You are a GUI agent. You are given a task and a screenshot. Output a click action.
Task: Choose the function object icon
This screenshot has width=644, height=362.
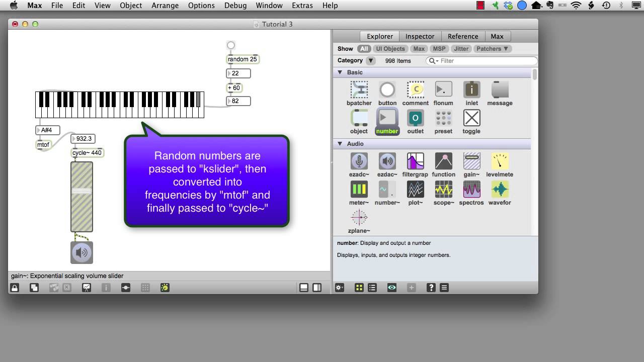pyautogui.click(x=443, y=161)
